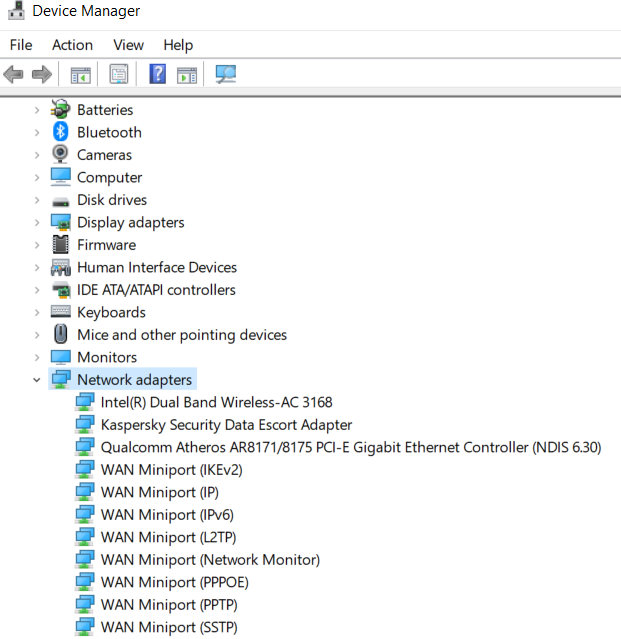Select the Human Interface Devices label
The height and width of the screenshot is (639, 621).
click(x=157, y=267)
